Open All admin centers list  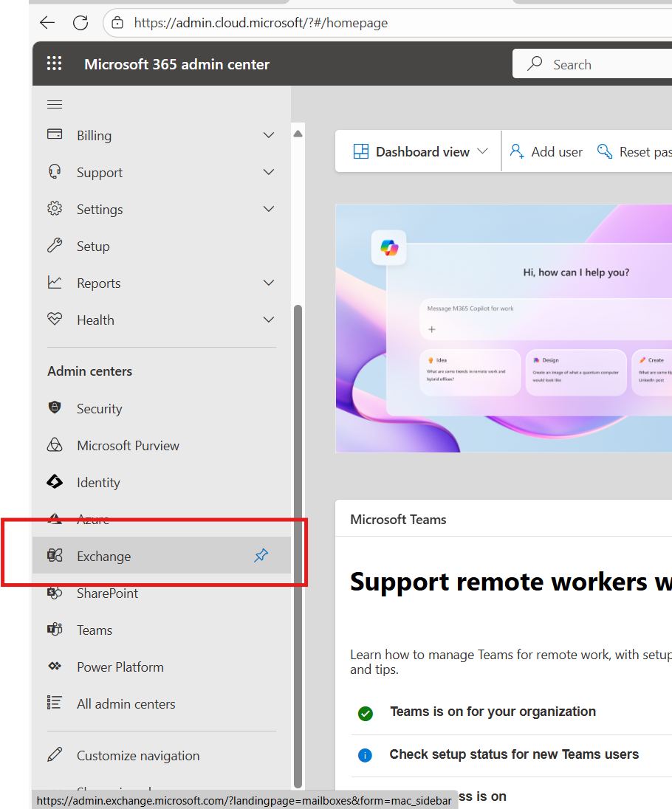coord(126,704)
